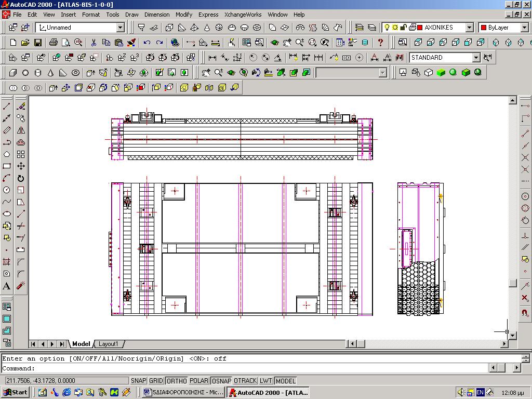Open the Draw menu
This screenshot has width=532, height=399.
pyautogui.click(x=131, y=15)
